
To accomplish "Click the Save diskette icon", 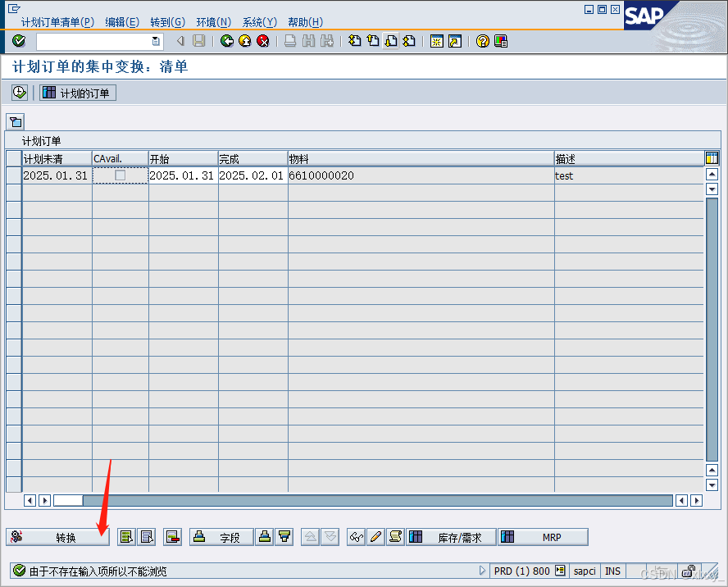I will point(199,41).
